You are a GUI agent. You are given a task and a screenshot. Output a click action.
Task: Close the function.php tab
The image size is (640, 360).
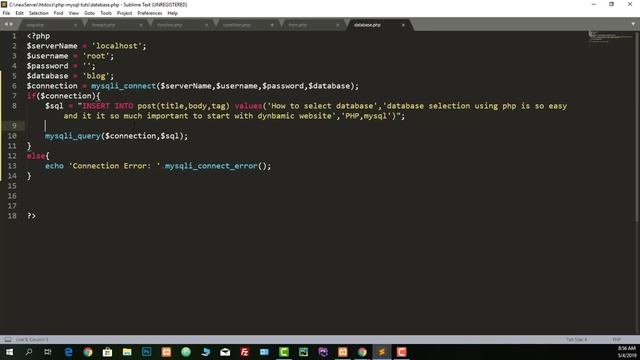[206, 25]
